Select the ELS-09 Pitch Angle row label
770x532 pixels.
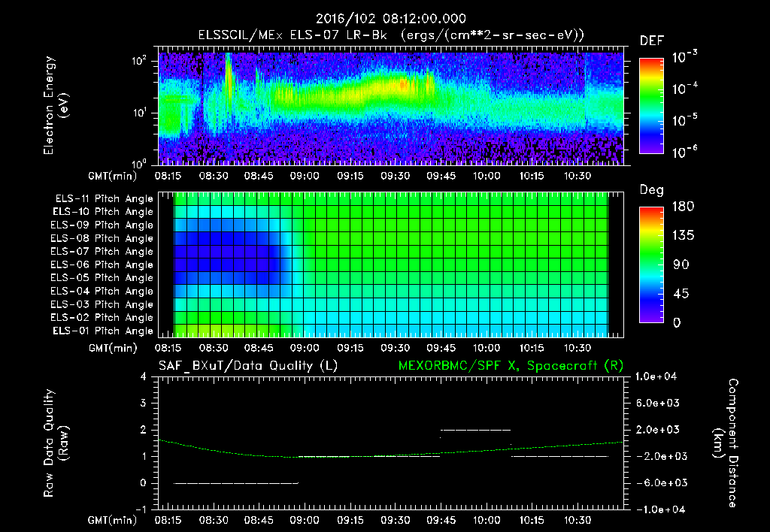click(x=102, y=225)
